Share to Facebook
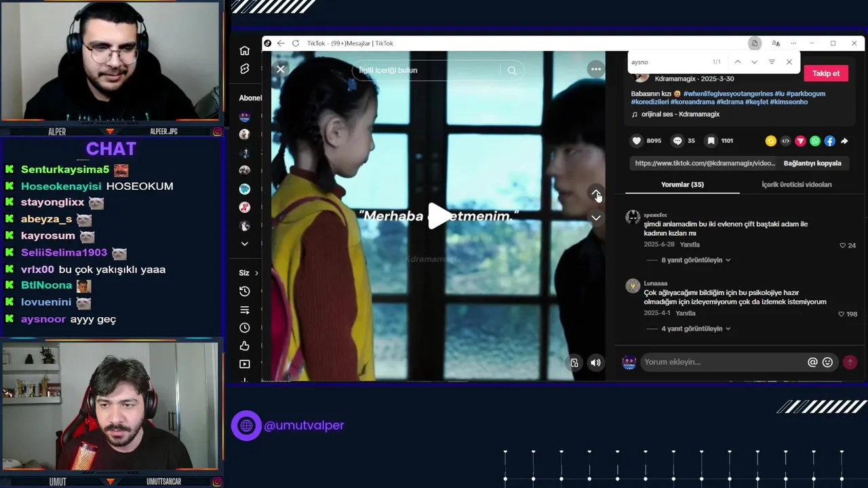This screenshot has height=488, width=868. point(829,141)
